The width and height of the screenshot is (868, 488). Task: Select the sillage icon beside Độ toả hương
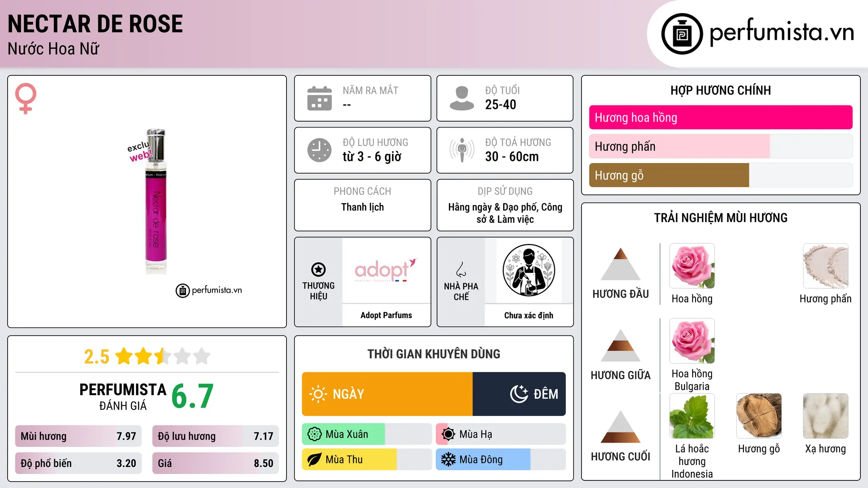[x=462, y=150]
